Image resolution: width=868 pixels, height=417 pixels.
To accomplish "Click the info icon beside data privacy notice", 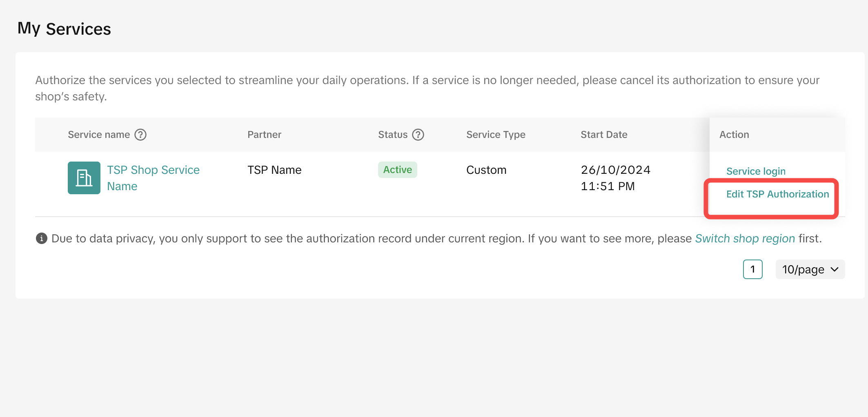I will (41, 238).
